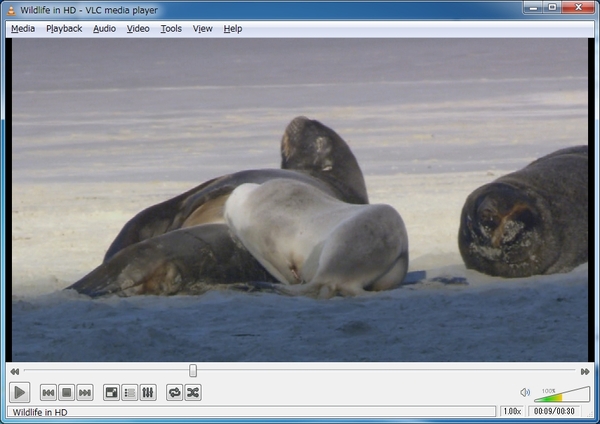Click the seek bar handle

click(x=193, y=371)
